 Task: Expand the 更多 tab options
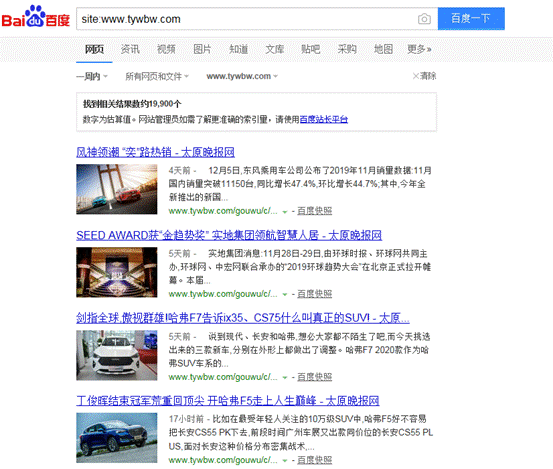(x=419, y=49)
